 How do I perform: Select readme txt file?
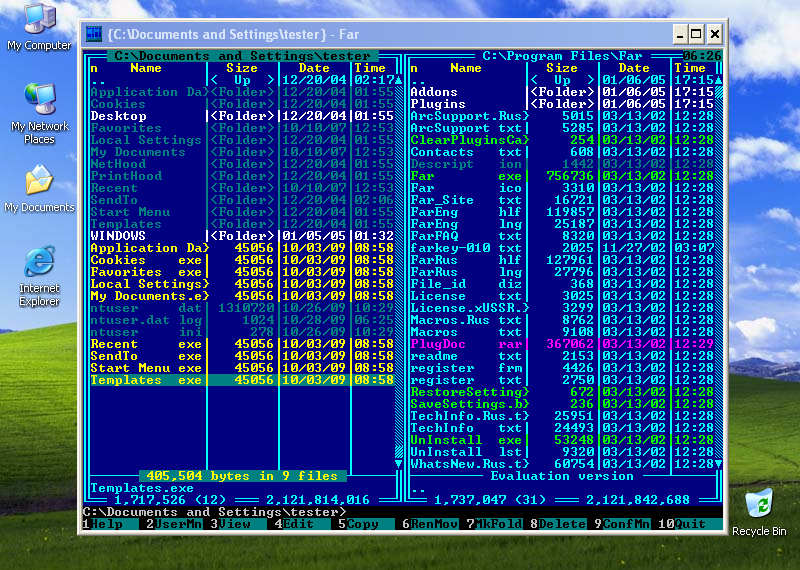pyautogui.click(x=562, y=356)
